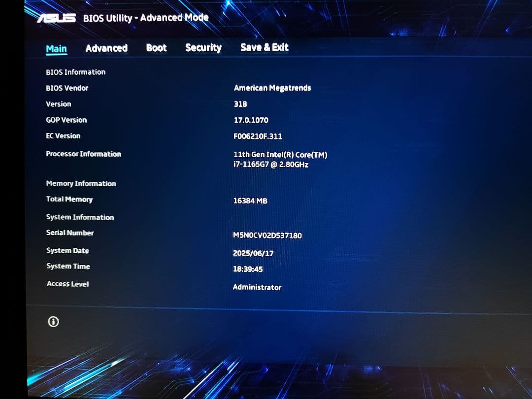Select the Access Level Administrator entry
The width and height of the screenshot is (532, 399).
[257, 287]
